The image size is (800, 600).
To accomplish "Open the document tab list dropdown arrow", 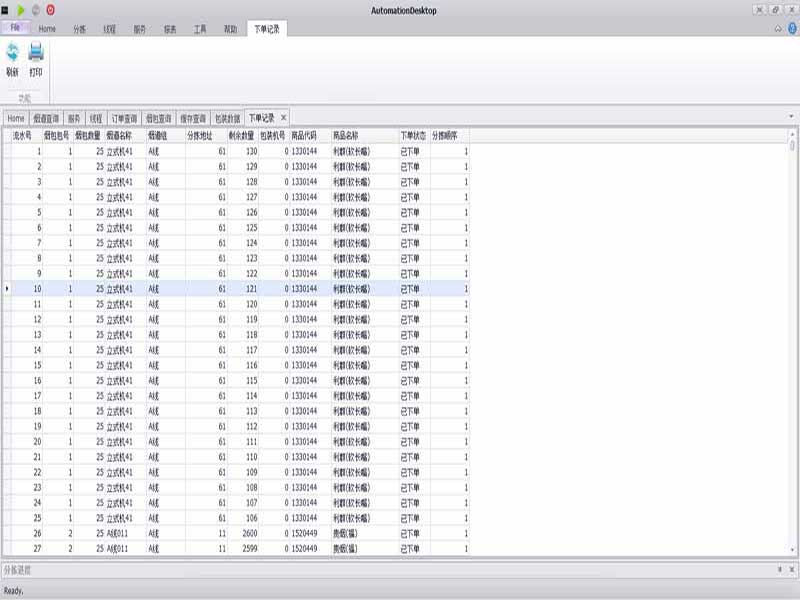I will pyautogui.click(x=791, y=117).
